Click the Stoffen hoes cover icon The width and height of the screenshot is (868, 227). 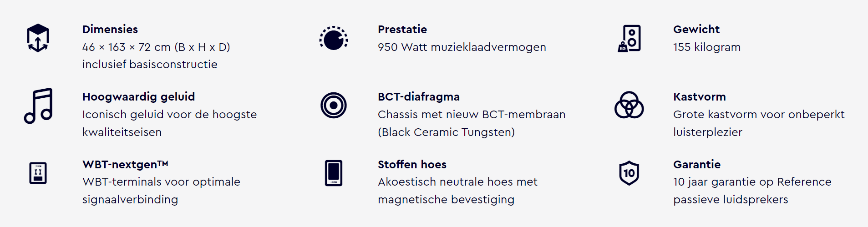pyautogui.click(x=333, y=173)
